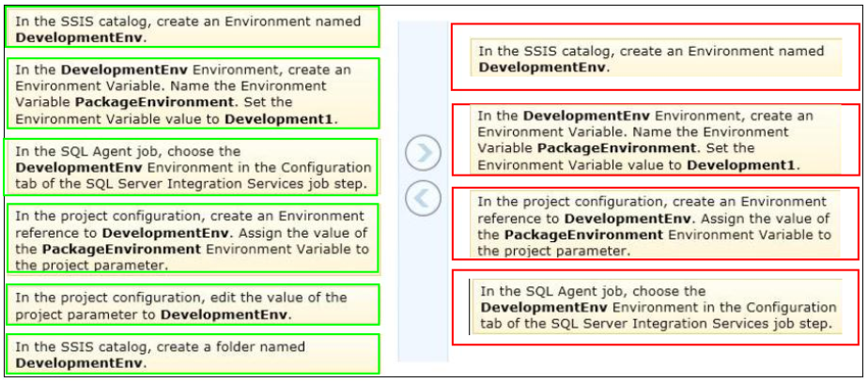The height and width of the screenshot is (383, 868).
Task: Click the left arrow move-back button
Action: coord(423,197)
